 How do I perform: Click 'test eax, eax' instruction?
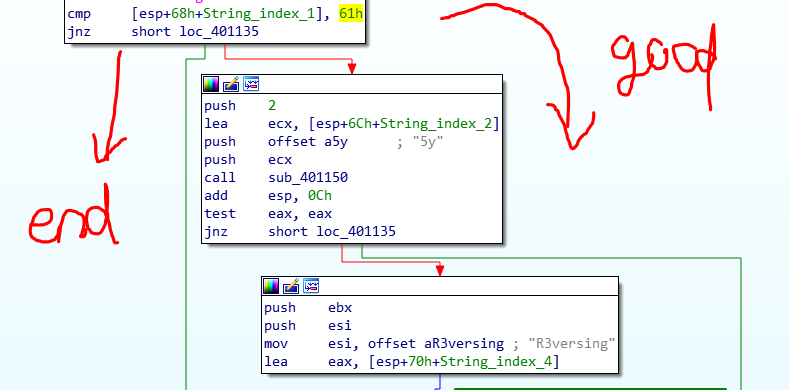click(x=268, y=214)
